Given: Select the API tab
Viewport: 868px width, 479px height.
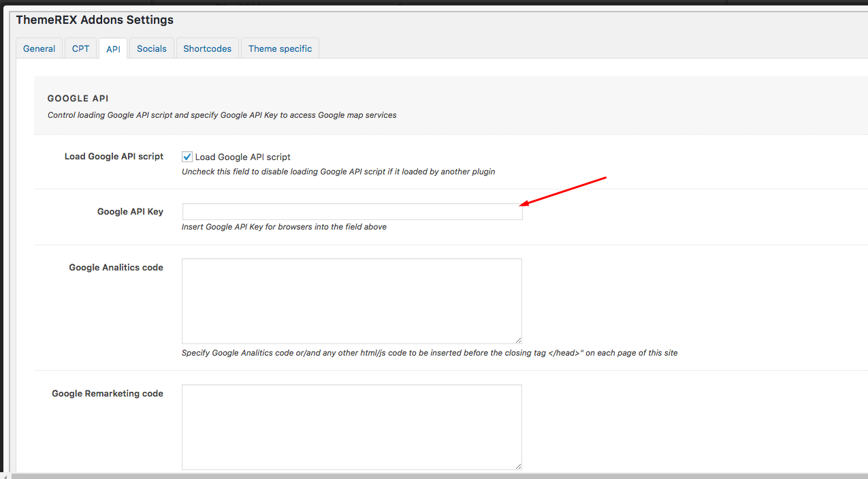Looking at the screenshot, I should (113, 48).
